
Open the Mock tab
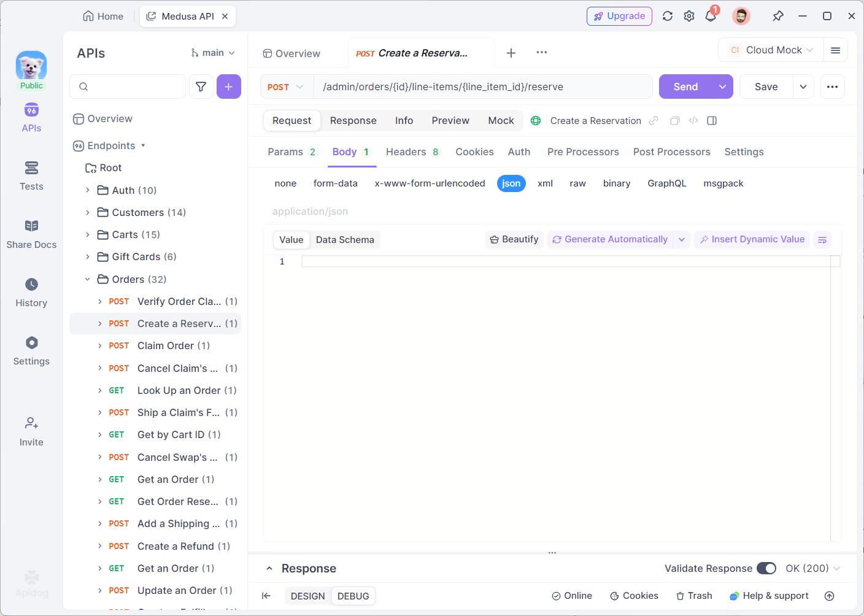click(x=501, y=121)
